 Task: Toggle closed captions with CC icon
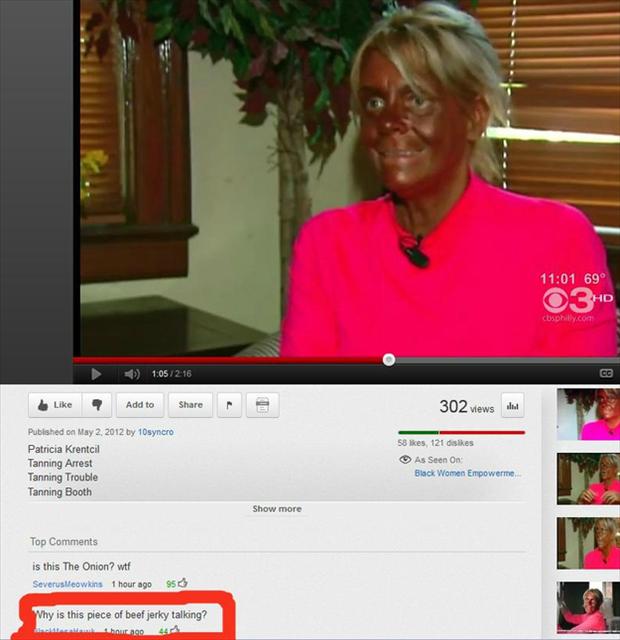(606, 373)
